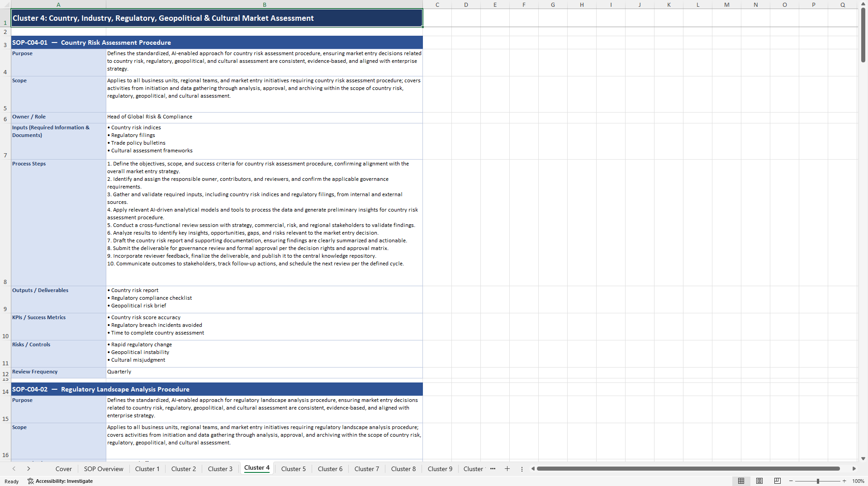
Task: Click the vertical scrollbar down arrow
Action: coord(863,458)
